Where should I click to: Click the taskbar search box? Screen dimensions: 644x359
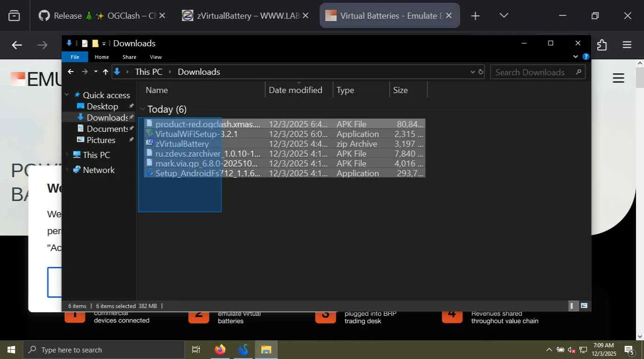point(103,350)
